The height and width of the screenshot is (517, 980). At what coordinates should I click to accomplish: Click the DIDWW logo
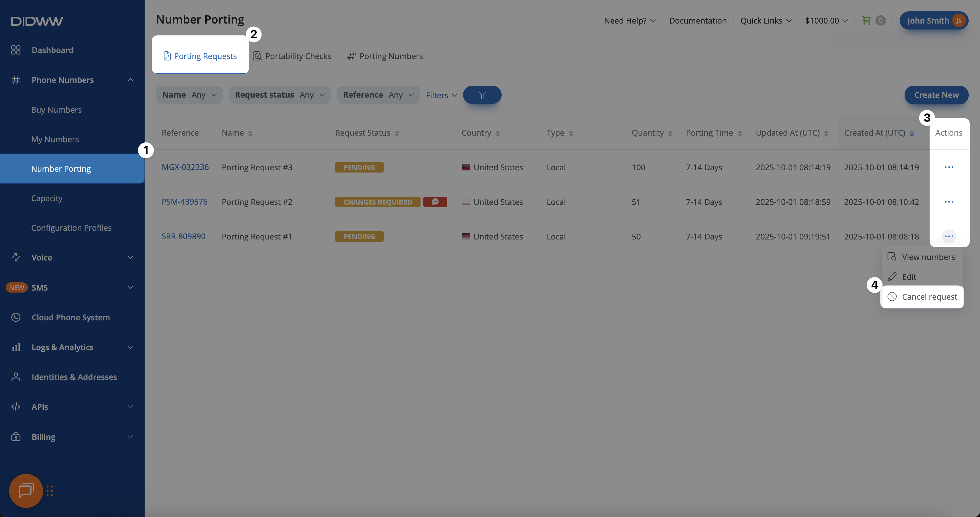tap(37, 21)
